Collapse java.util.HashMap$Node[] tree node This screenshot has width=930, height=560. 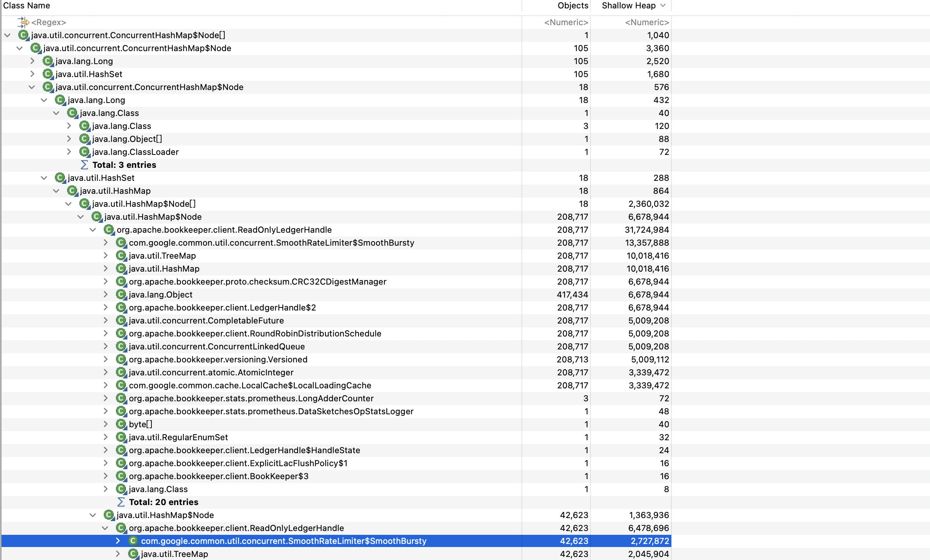(x=68, y=204)
